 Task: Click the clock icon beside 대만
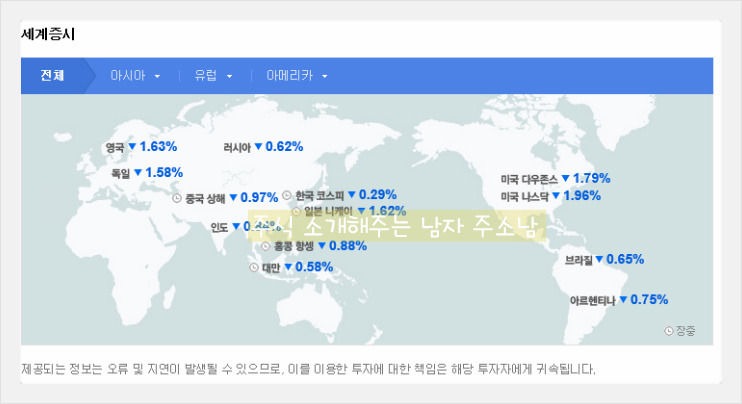(x=254, y=267)
